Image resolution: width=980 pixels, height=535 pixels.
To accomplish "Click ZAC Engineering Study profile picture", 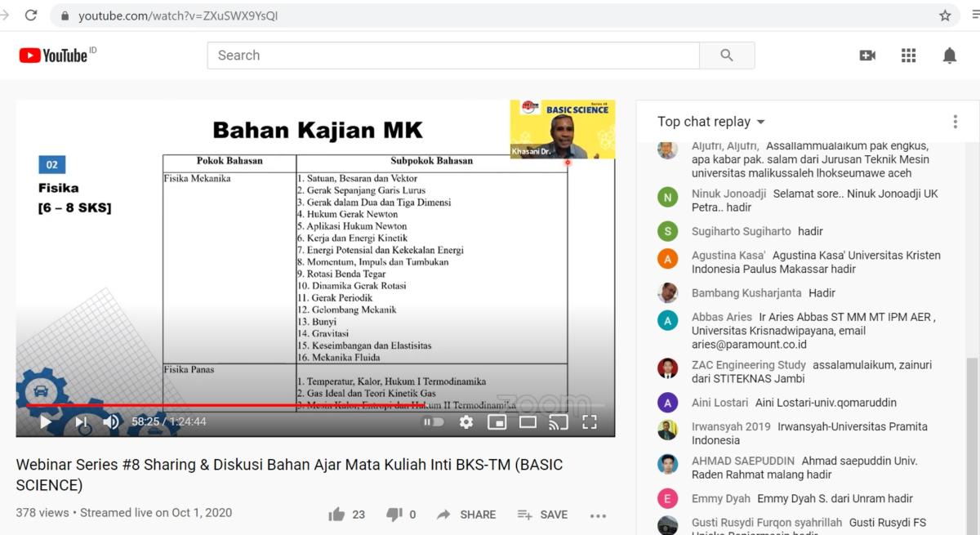I will pos(668,368).
